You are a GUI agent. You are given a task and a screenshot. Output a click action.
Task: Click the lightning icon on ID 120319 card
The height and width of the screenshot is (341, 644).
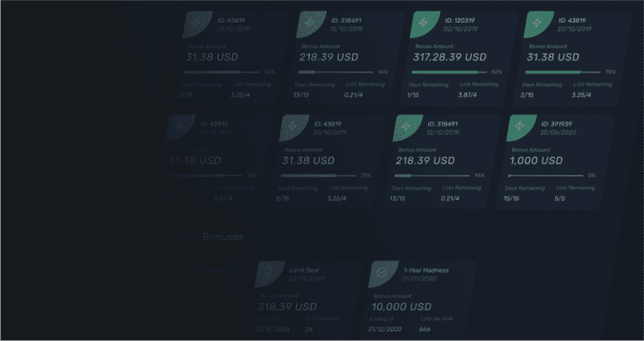click(x=423, y=23)
